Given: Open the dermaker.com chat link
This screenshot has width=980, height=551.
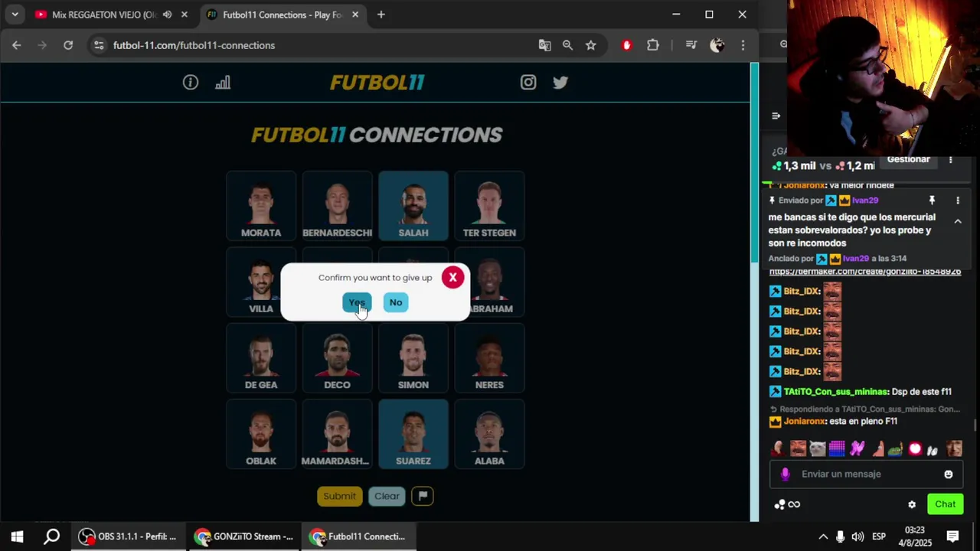Looking at the screenshot, I should pyautogui.click(x=865, y=272).
